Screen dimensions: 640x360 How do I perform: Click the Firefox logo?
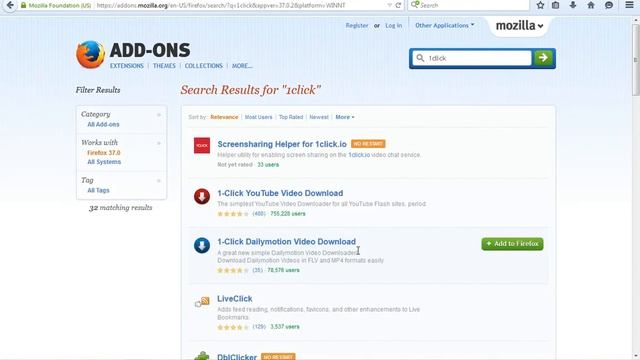tap(90, 54)
